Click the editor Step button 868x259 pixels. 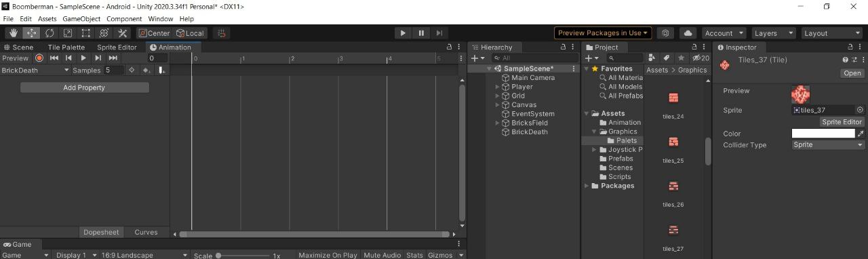pos(439,33)
